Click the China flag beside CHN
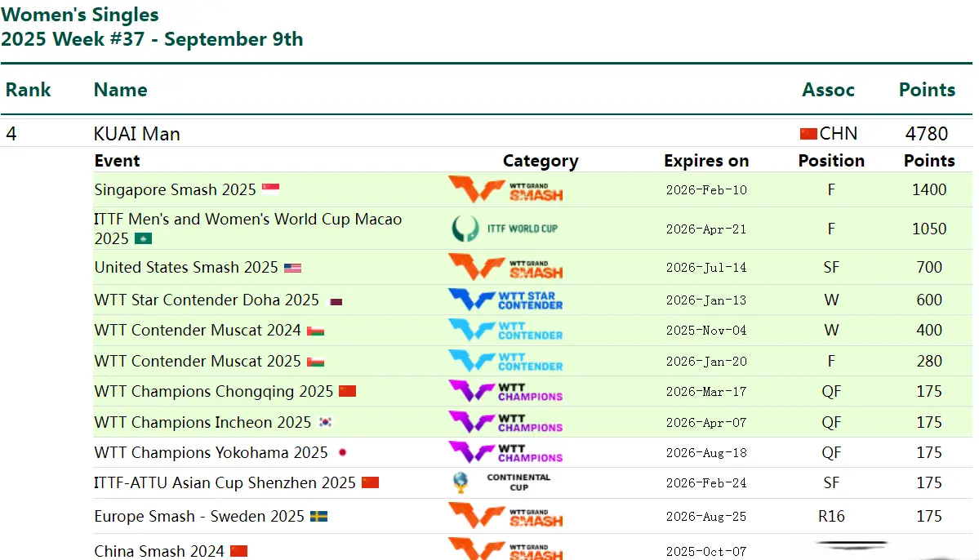Image resolution: width=979 pixels, height=560 pixels. pyautogui.click(x=808, y=134)
